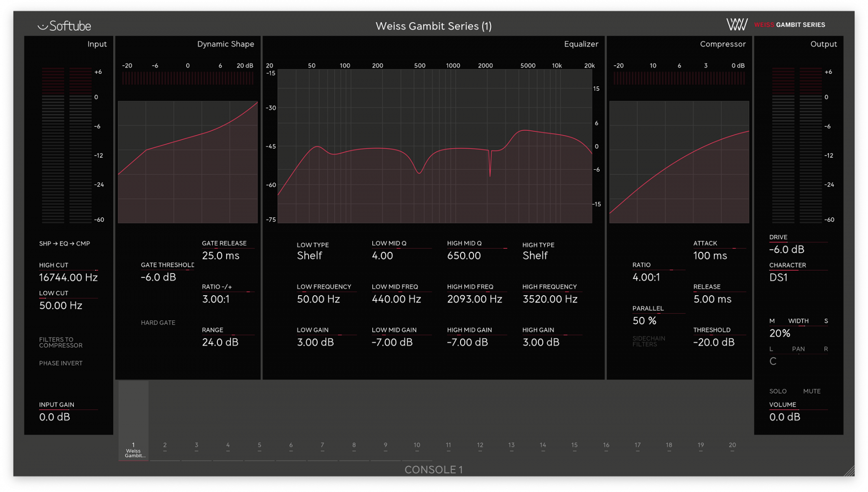Click the Gate Threshold -6.0 dB value

pyautogui.click(x=158, y=277)
